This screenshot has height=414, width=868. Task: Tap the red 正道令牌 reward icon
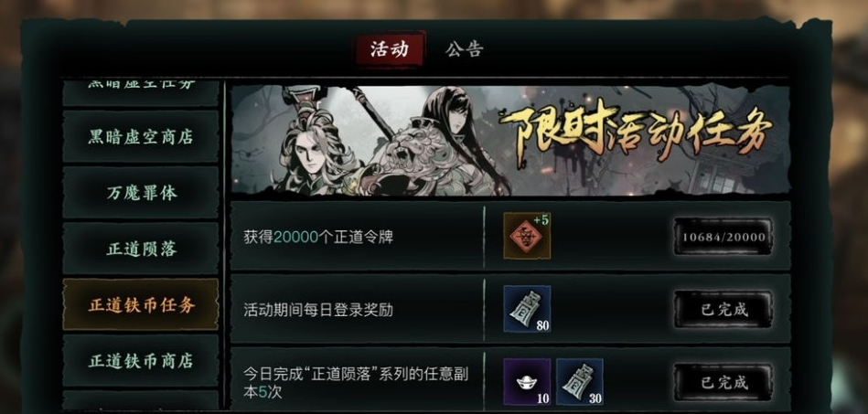pyautogui.click(x=527, y=237)
